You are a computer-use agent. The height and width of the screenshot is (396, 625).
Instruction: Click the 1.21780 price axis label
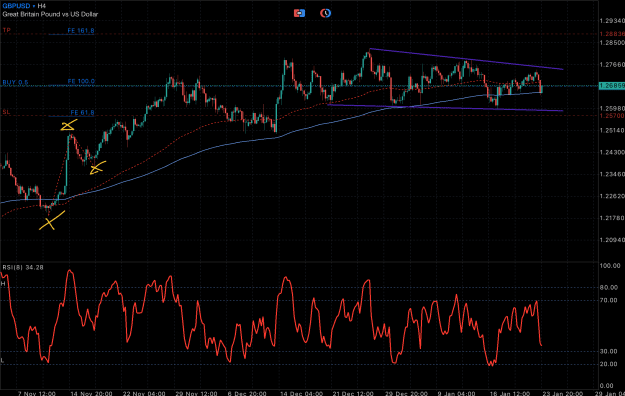click(x=612, y=218)
